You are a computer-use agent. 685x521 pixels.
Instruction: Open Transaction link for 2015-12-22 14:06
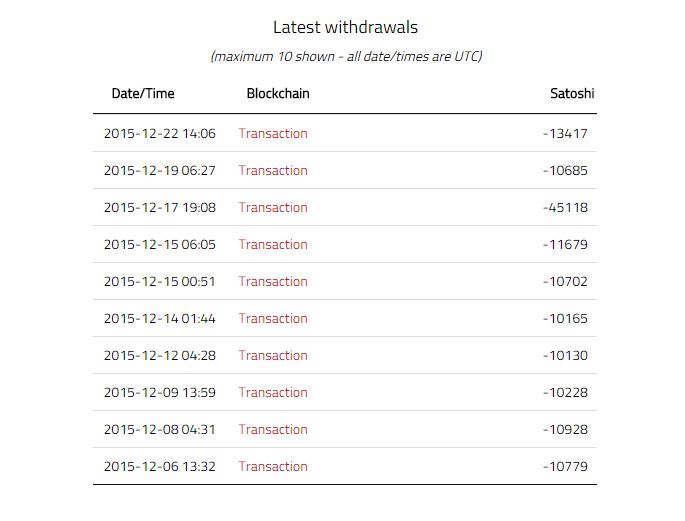tap(273, 133)
